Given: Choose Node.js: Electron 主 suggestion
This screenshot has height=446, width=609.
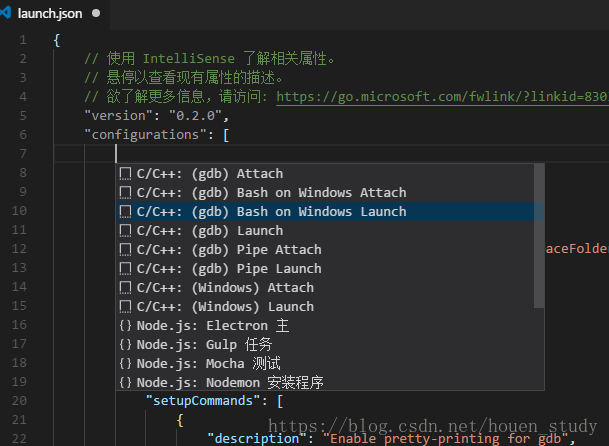Looking at the screenshot, I should pos(325,326).
